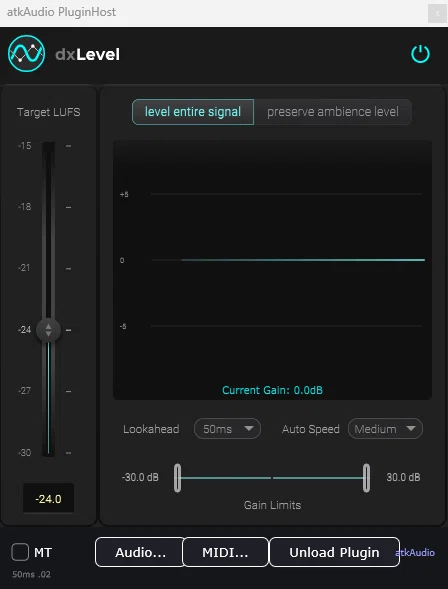Select level entire signal mode
The image size is (448, 589).
pyautogui.click(x=193, y=112)
